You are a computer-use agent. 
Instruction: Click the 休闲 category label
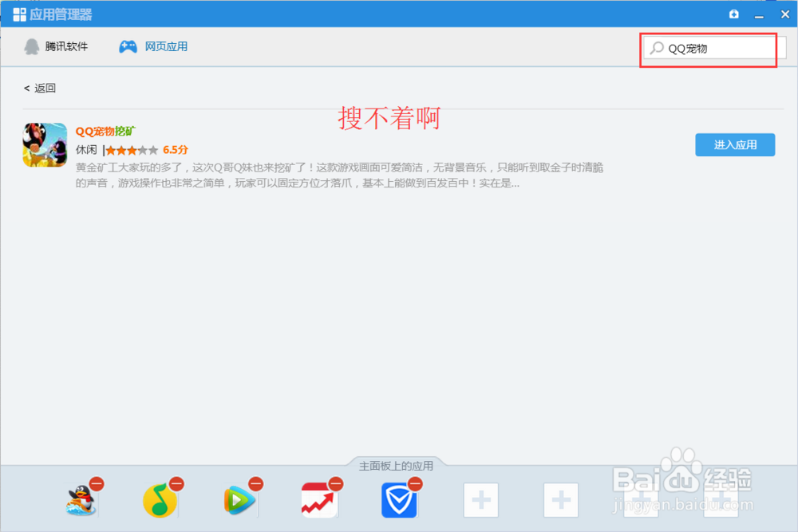[86, 149]
